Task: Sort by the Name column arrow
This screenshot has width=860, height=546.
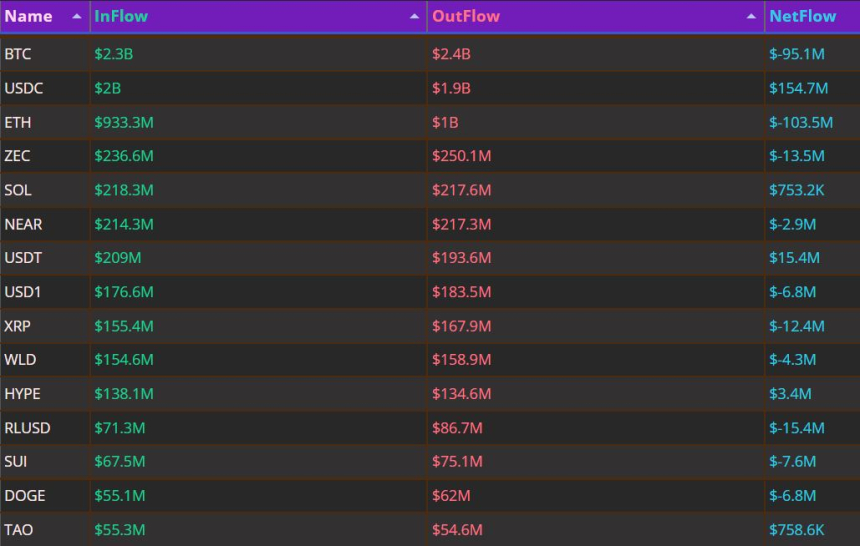Action: tap(77, 16)
